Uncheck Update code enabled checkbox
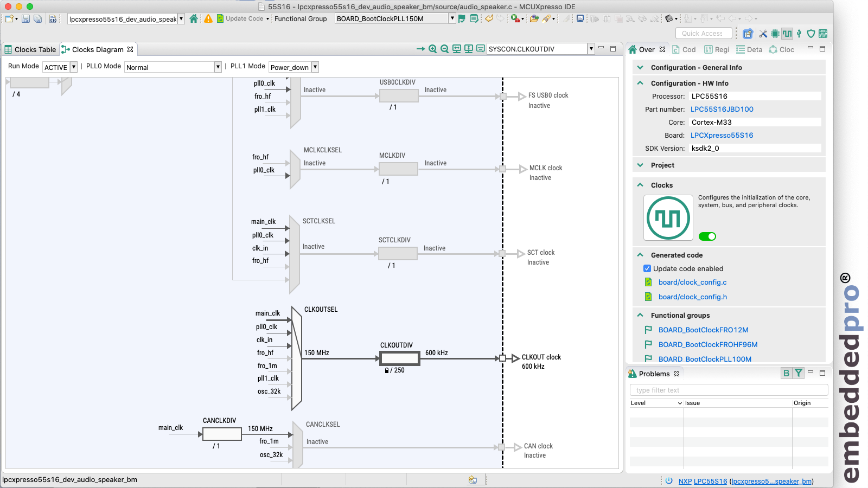868x488 pixels. [647, 268]
